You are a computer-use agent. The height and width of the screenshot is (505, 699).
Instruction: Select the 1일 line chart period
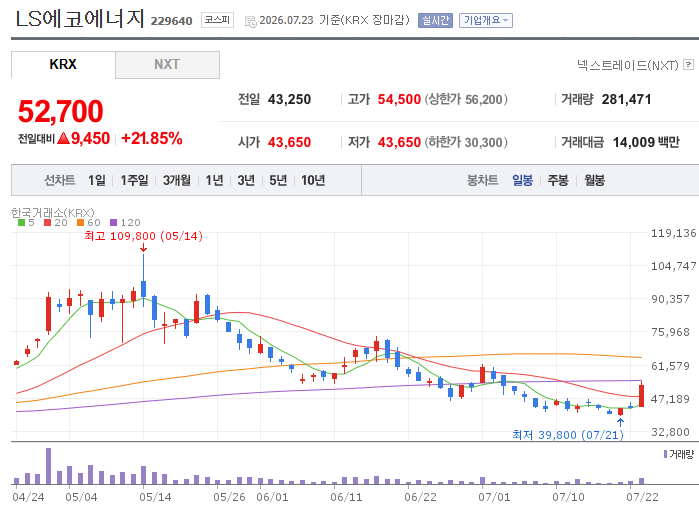coord(97,180)
